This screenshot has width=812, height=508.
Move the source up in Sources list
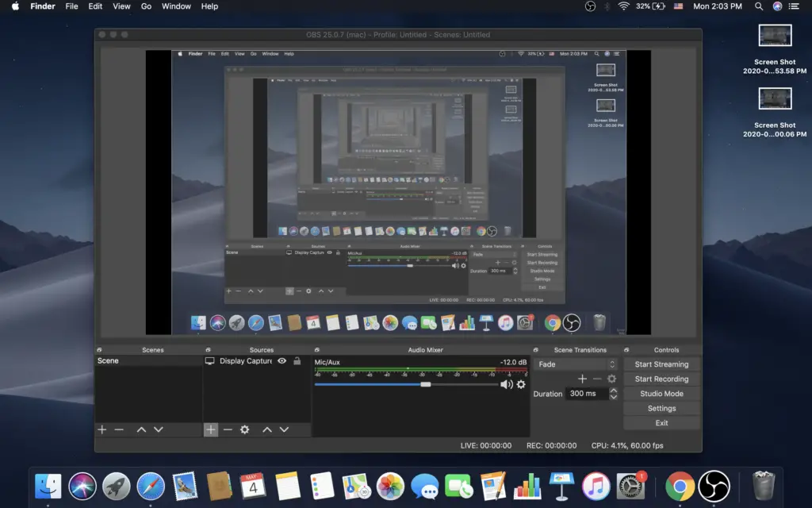[x=267, y=429]
